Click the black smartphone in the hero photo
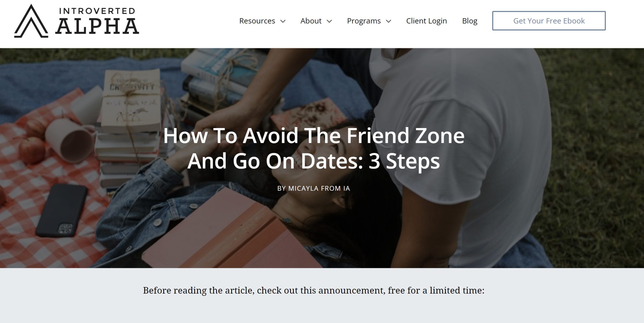 62,210
